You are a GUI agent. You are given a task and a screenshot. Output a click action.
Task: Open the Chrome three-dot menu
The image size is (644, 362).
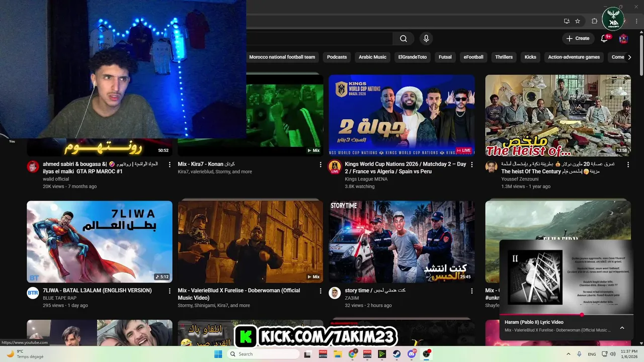[x=636, y=21]
